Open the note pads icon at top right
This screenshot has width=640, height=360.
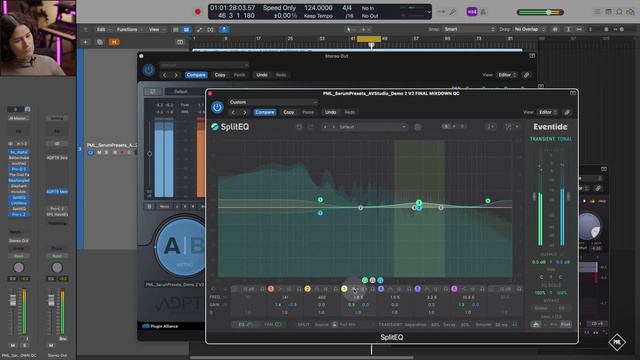click(608, 12)
